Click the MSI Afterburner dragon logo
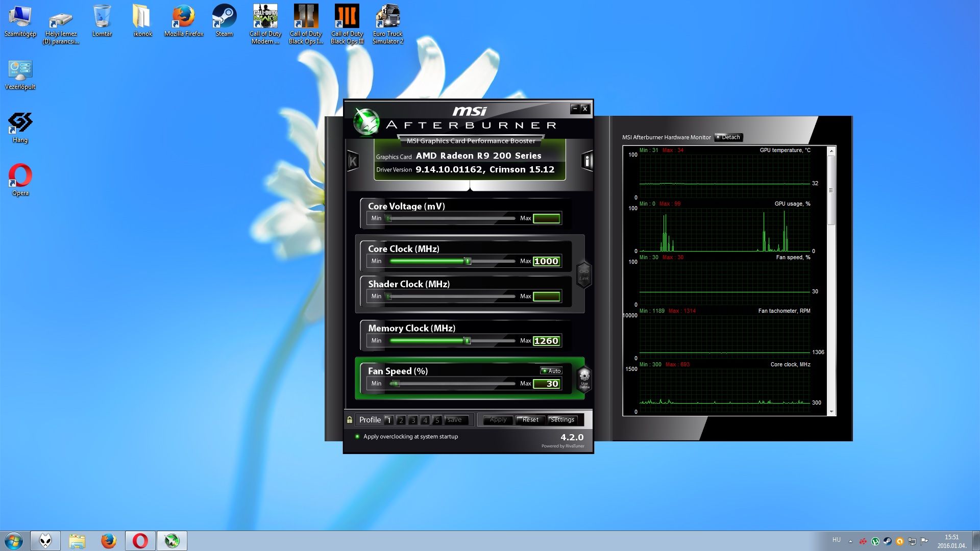 tap(366, 122)
